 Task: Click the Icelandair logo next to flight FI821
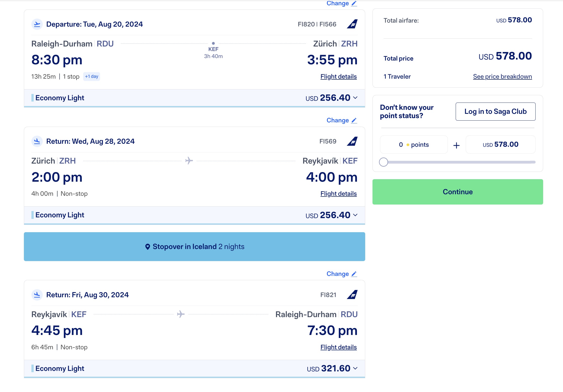point(352,295)
